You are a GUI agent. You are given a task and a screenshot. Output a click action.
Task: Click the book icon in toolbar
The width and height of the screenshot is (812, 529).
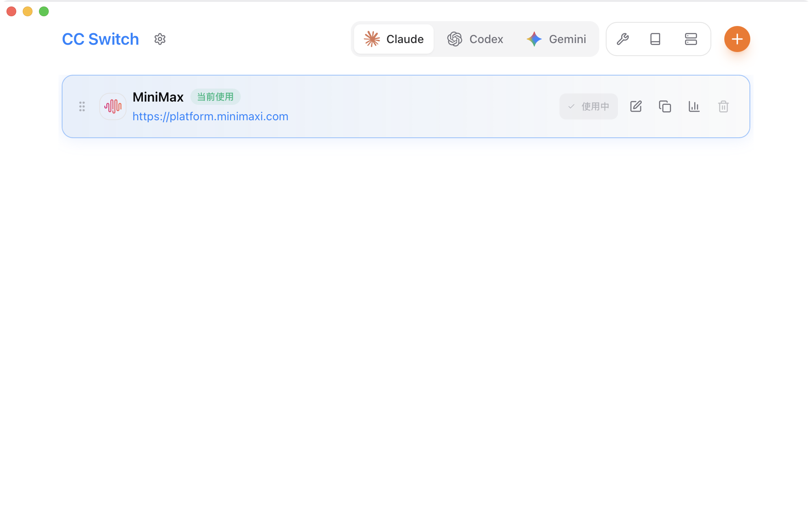click(655, 39)
